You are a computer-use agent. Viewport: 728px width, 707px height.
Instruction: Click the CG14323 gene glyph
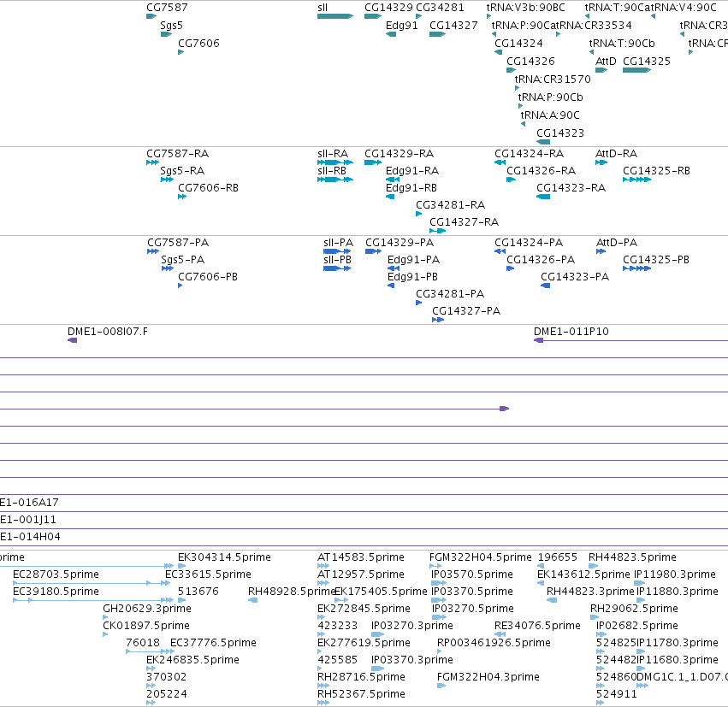[543, 142]
